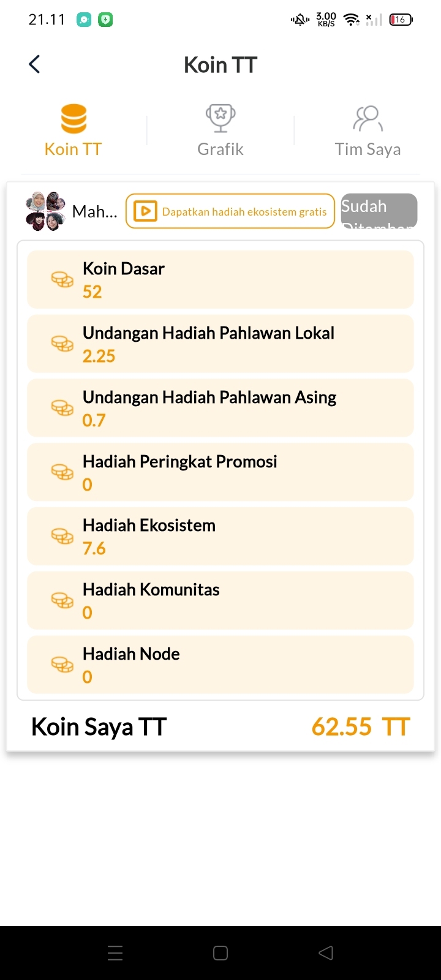Open Undangan Hadiah Pahlawan Asing row
Viewport: 441px width, 980px height.
coord(221,408)
